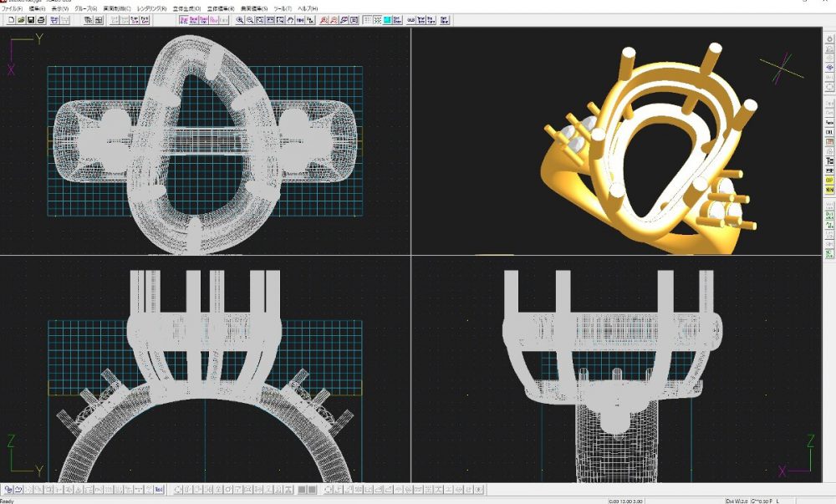This screenshot has width=836, height=504.
Task: Click the first icon in bottom toolbar
Action: pos(8,489)
